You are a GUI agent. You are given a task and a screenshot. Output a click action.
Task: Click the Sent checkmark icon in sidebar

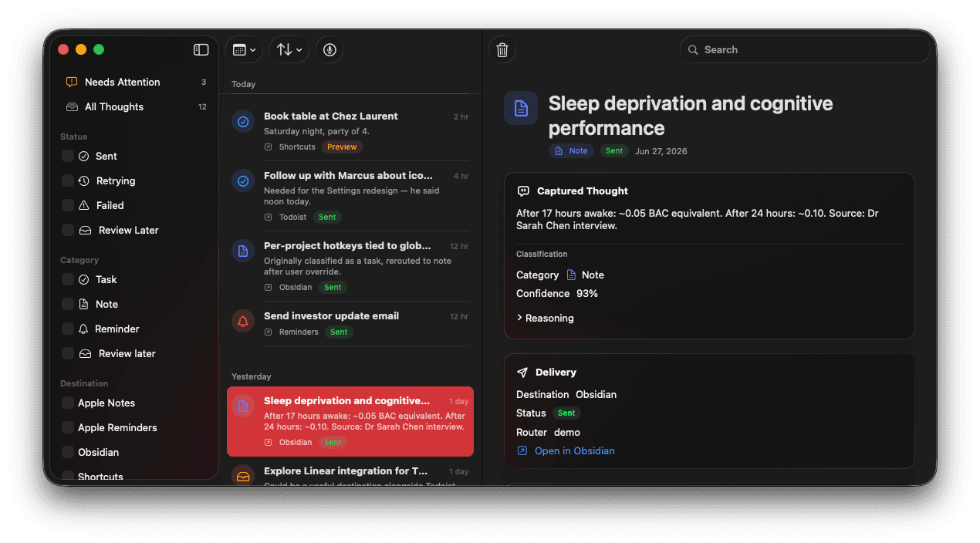83,156
